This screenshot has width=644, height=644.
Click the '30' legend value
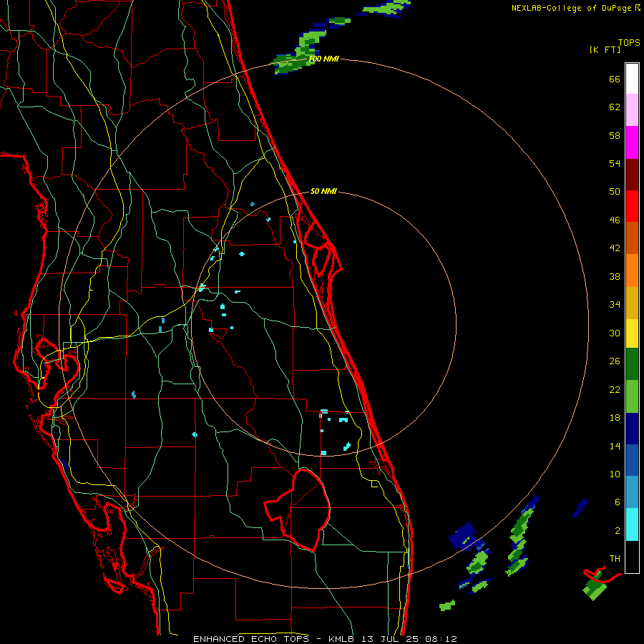[615, 333]
